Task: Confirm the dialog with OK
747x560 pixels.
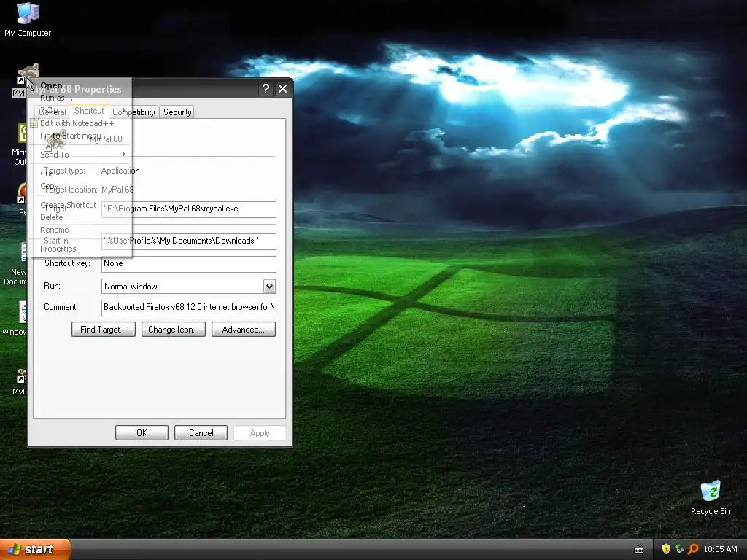Action: click(x=142, y=433)
